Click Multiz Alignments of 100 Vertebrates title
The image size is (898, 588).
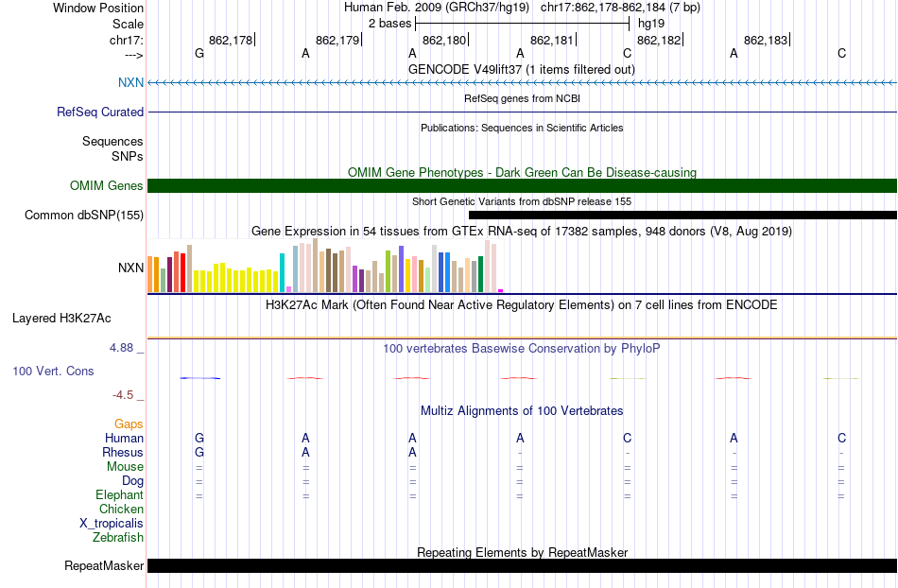pos(522,410)
